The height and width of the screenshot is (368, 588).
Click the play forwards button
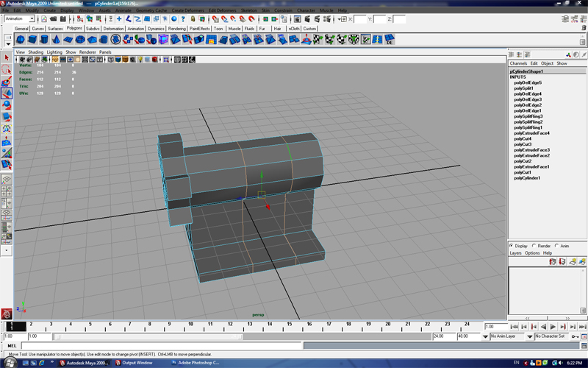tap(553, 326)
